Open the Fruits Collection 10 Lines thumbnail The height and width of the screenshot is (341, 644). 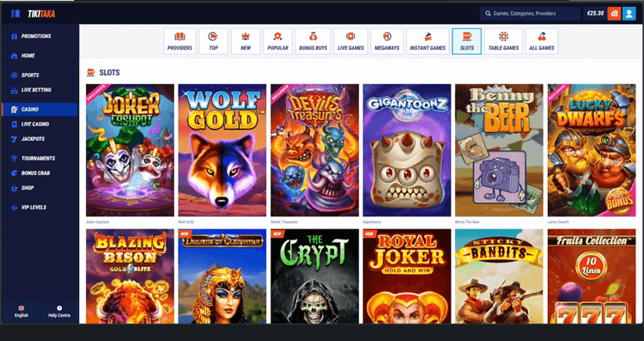coord(592,277)
